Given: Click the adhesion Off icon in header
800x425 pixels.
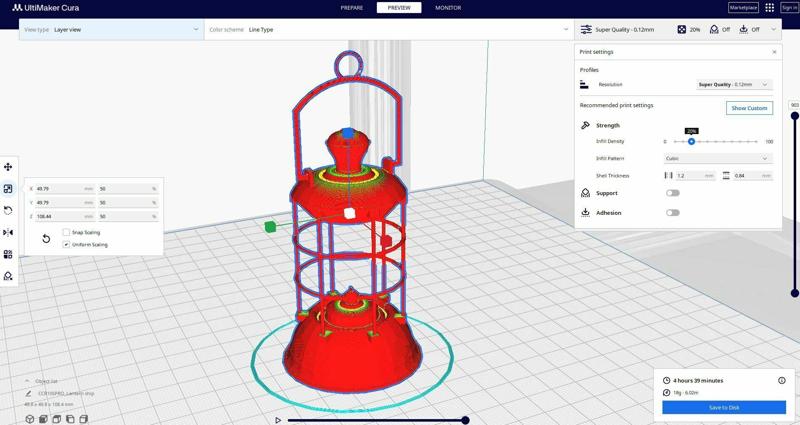Looking at the screenshot, I should pyautogui.click(x=744, y=30).
